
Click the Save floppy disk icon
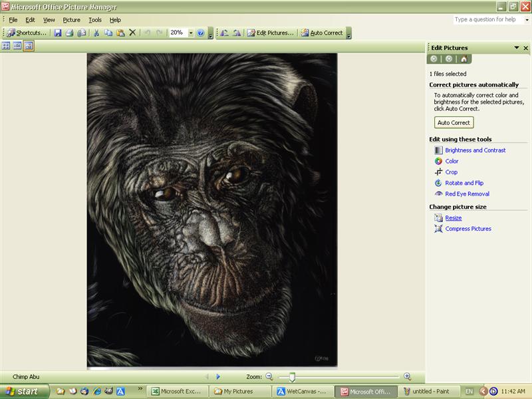coord(58,33)
